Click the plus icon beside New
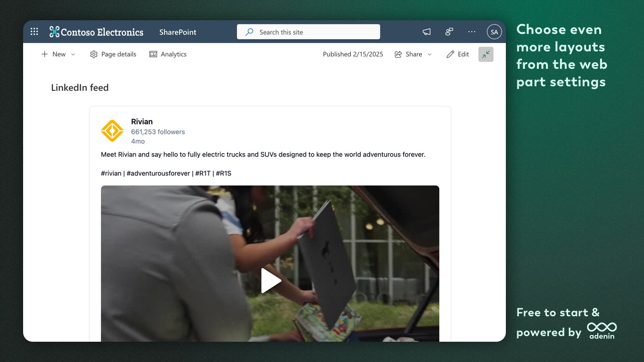This screenshot has width=644, height=362. pyautogui.click(x=45, y=54)
